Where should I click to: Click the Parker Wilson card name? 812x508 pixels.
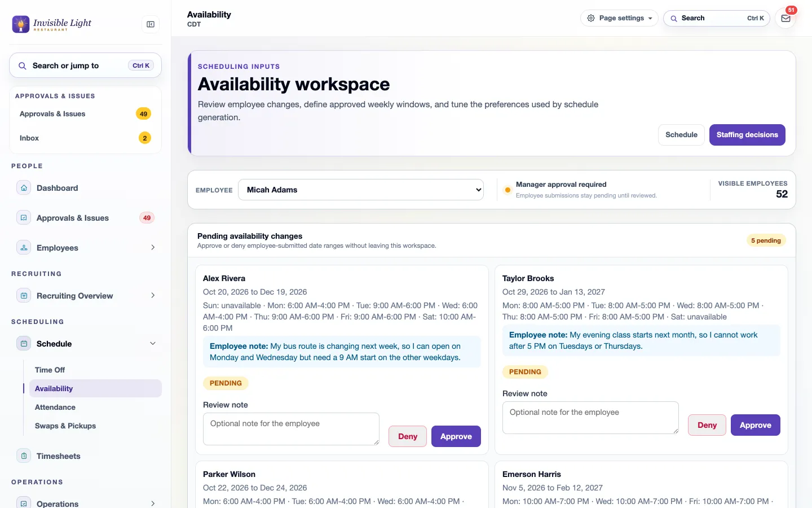click(x=229, y=474)
